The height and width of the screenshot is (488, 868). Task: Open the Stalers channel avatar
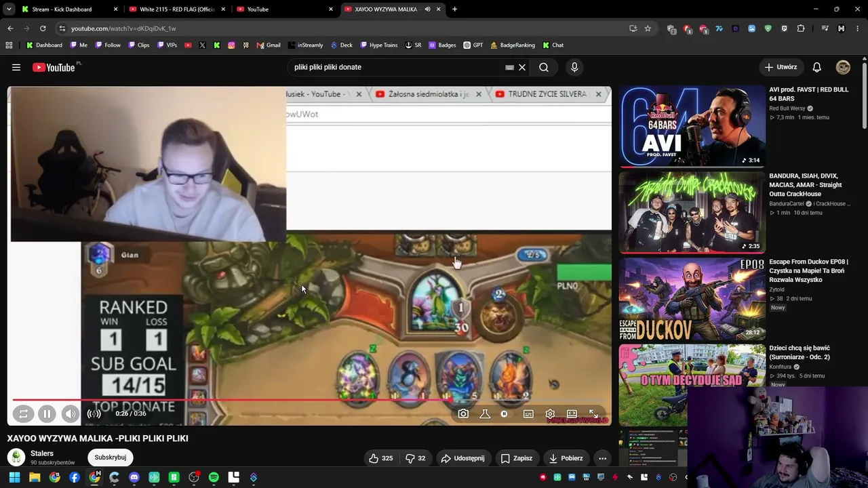click(16, 457)
